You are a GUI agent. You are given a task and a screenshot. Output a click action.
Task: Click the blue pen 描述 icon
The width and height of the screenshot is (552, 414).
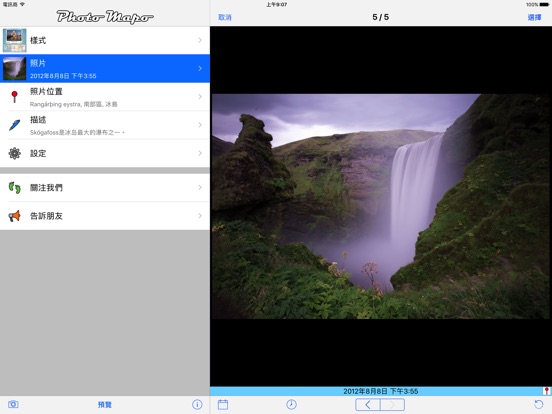click(14, 125)
